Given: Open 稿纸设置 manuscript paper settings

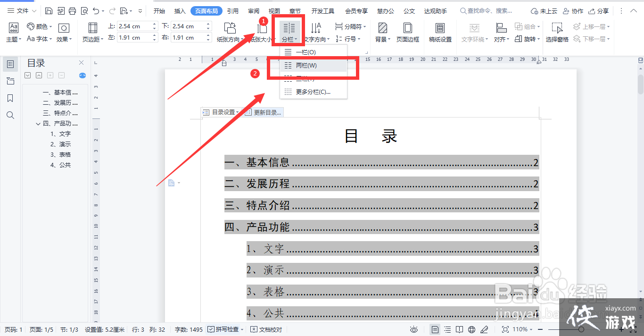Looking at the screenshot, I should (440, 32).
